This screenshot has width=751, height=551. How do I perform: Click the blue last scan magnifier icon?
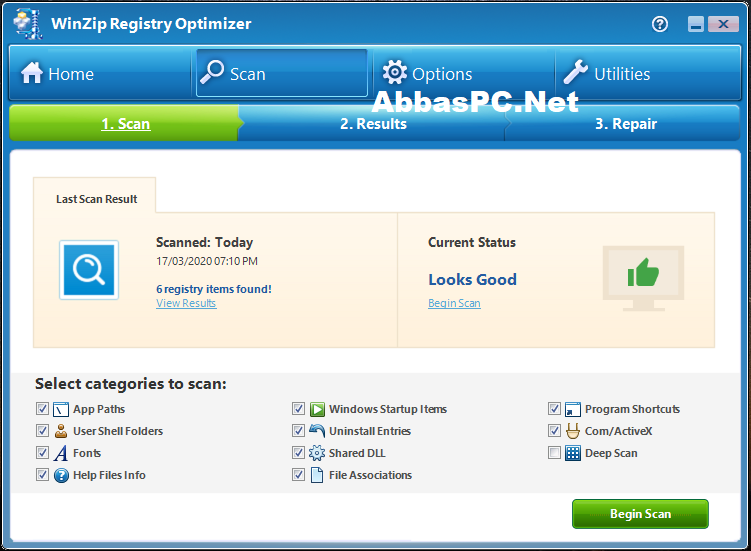point(89,270)
